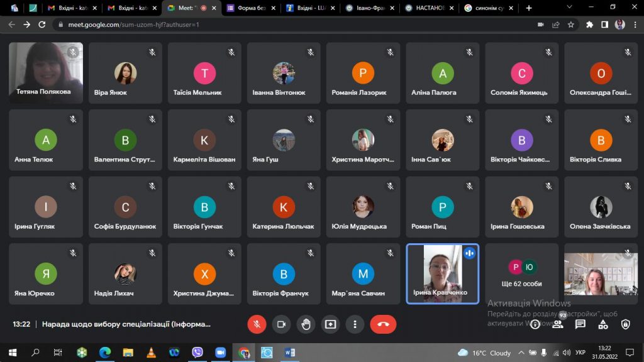
Task: Bookmark this page with the star icon
Action: point(571,25)
